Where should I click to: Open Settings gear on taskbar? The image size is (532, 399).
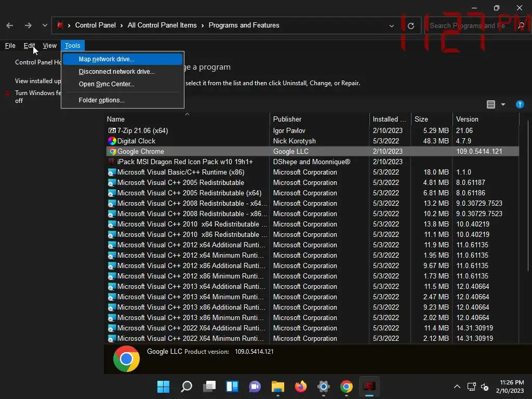[323, 387]
